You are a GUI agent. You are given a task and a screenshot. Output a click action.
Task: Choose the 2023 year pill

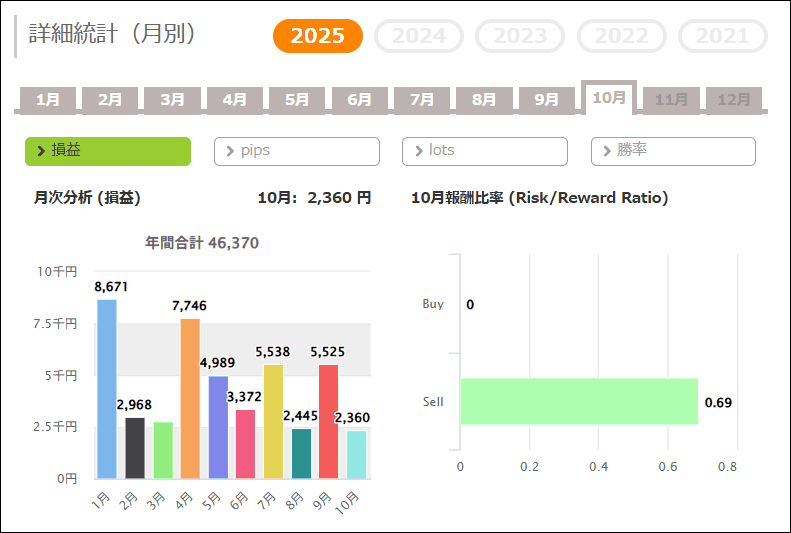(520, 37)
